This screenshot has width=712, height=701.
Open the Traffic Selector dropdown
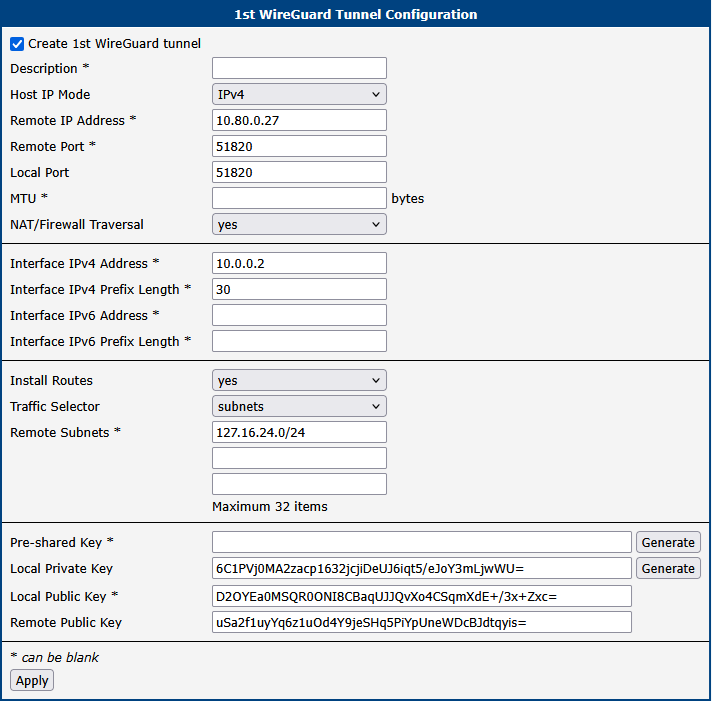(x=299, y=406)
